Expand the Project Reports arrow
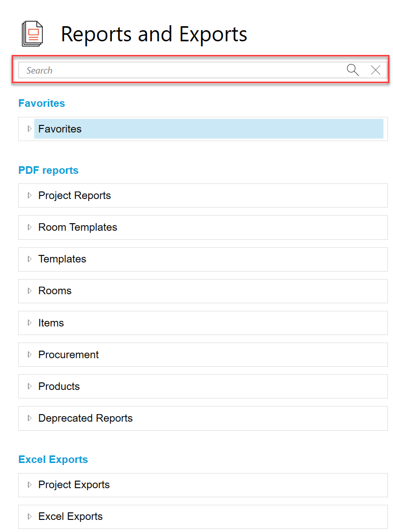 (x=29, y=195)
